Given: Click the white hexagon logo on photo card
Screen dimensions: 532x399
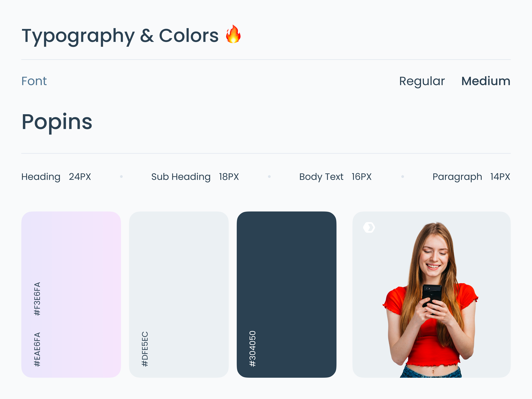Looking at the screenshot, I should click(369, 227).
